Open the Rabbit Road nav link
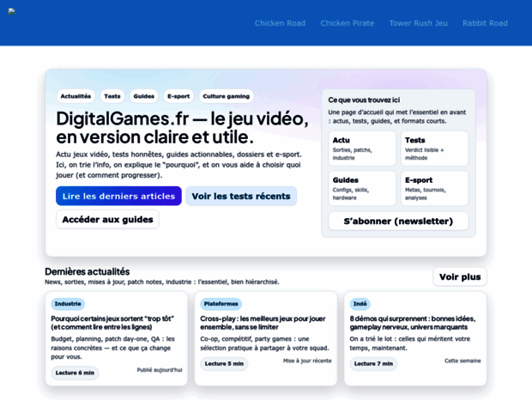The image size is (532, 400). pos(485,23)
